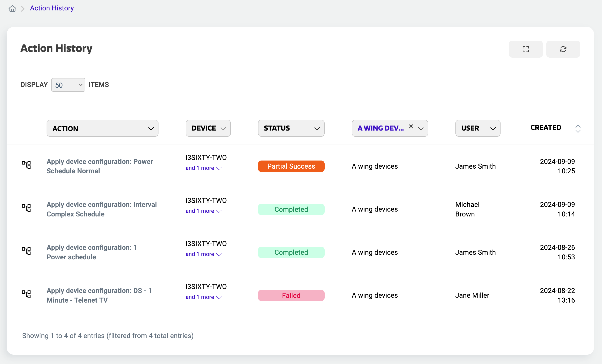Open the ACTION filter dropdown

tap(102, 128)
